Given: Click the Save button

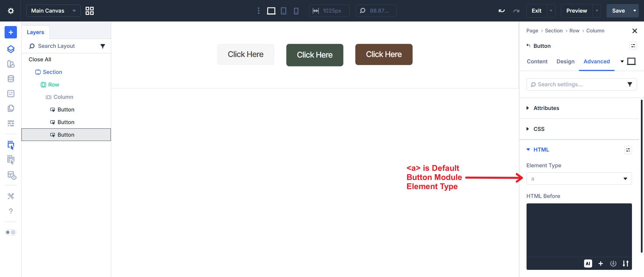Looking at the screenshot, I should coord(619,11).
